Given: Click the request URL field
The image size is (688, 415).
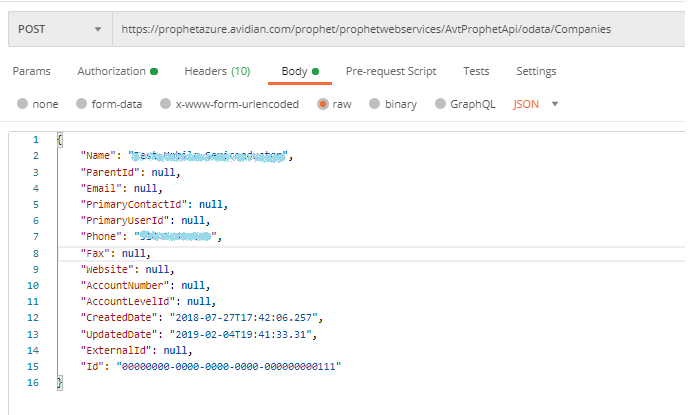Looking at the screenshot, I should coord(399,29).
